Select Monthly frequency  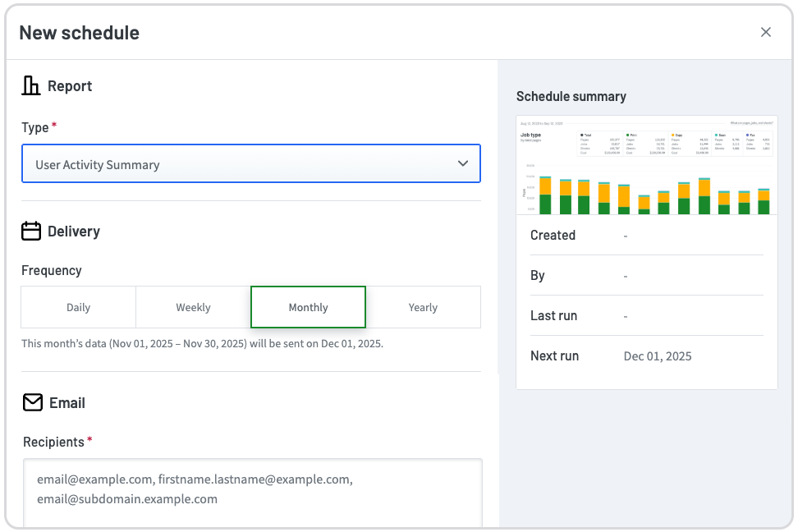(x=308, y=307)
